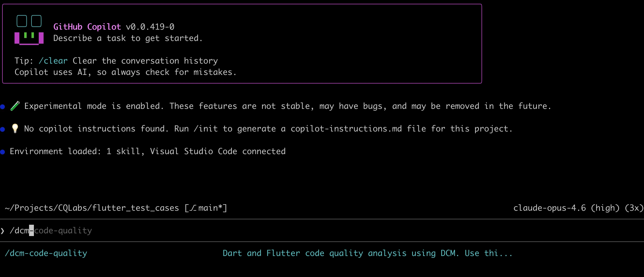Click the git branch icon before main*
This screenshot has height=277, width=644.
click(x=193, y=208)
